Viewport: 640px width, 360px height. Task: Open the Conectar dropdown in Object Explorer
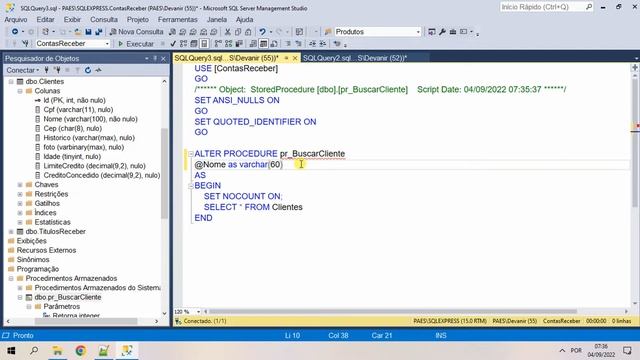click(x=22, y=70)
